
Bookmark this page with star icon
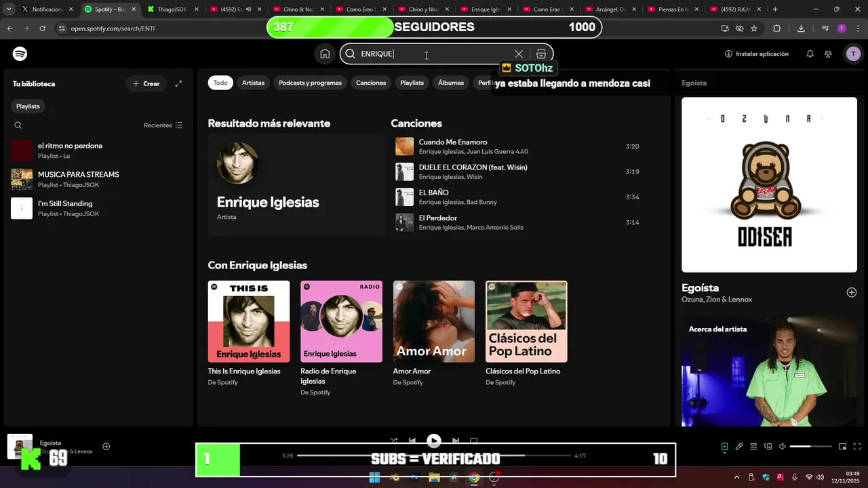pos(754,28)
